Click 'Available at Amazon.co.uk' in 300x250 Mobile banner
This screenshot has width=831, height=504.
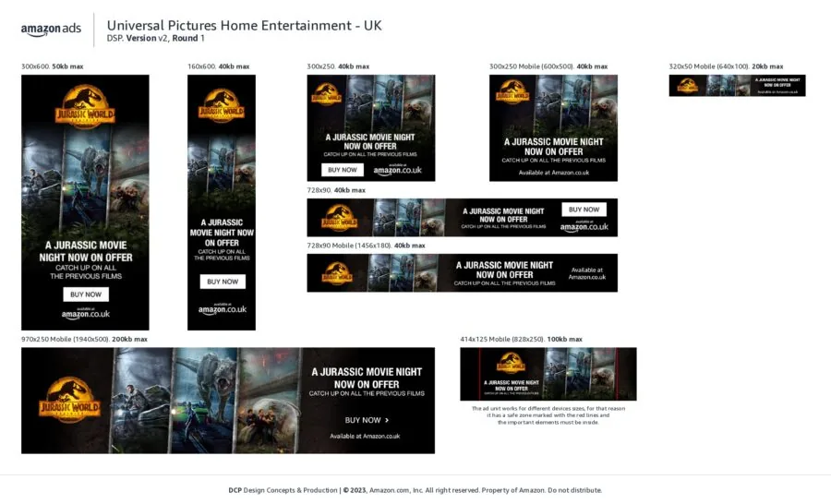click(554, 173)
